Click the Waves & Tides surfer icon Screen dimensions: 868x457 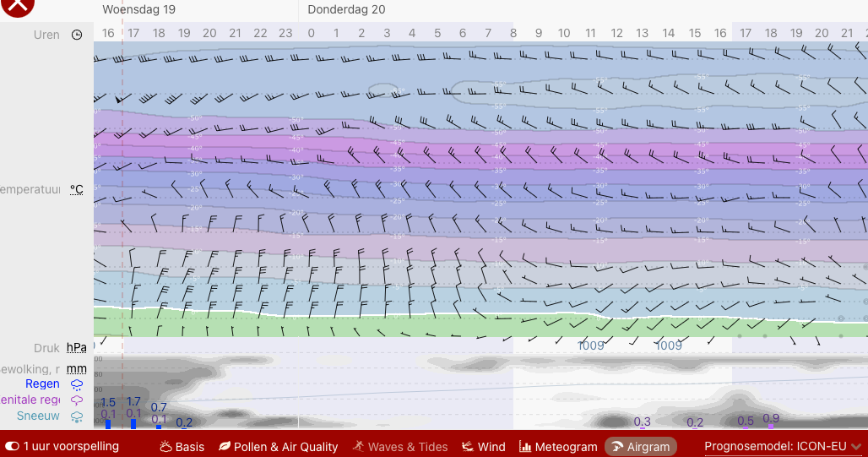(359, 446)
